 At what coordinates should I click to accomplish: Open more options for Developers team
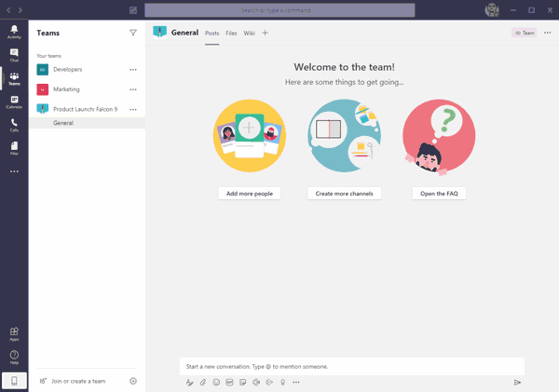tap(133, 70)
